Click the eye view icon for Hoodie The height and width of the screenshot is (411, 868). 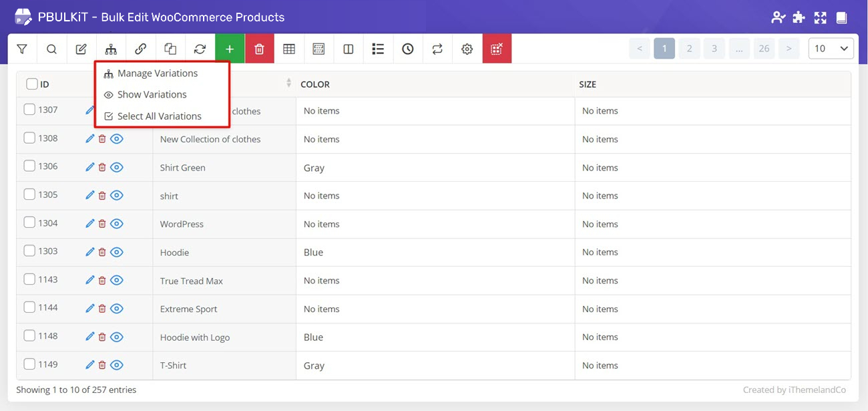click(117, 252)
